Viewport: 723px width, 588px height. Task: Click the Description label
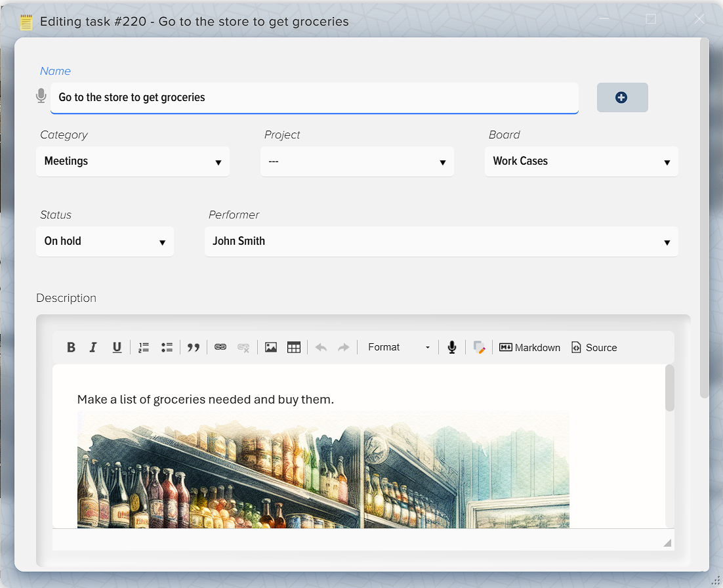(x=66, y=298)
